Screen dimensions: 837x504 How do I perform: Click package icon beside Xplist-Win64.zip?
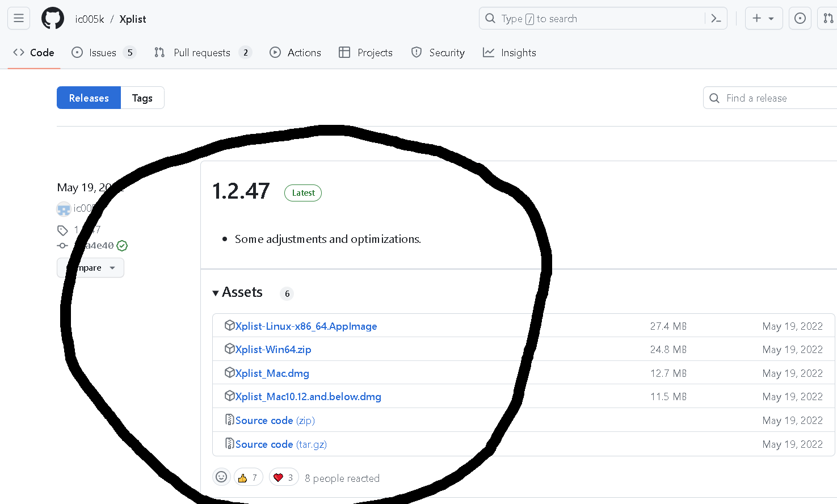[229, 348]
